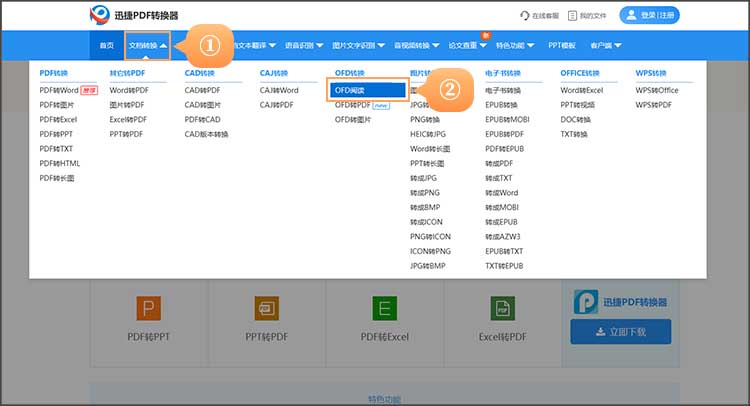Expand the 特色功能 nav dropdown
The width and height of the screenshot is (750, 406).
[515, 45]
